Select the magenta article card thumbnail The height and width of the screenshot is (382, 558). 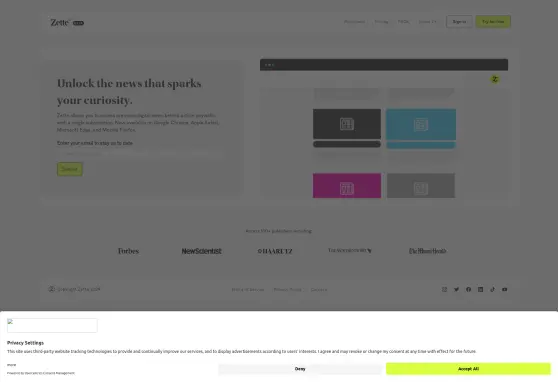click(347, 185)
